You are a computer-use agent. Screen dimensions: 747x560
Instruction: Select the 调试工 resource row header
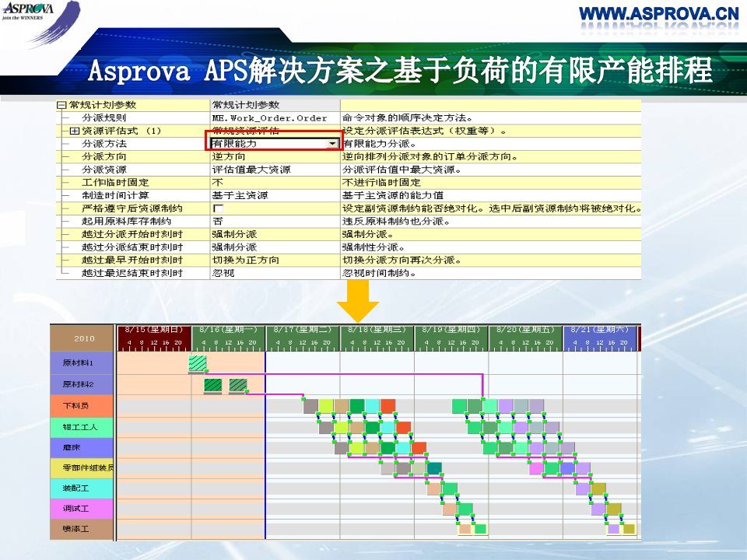click(82, 509)
